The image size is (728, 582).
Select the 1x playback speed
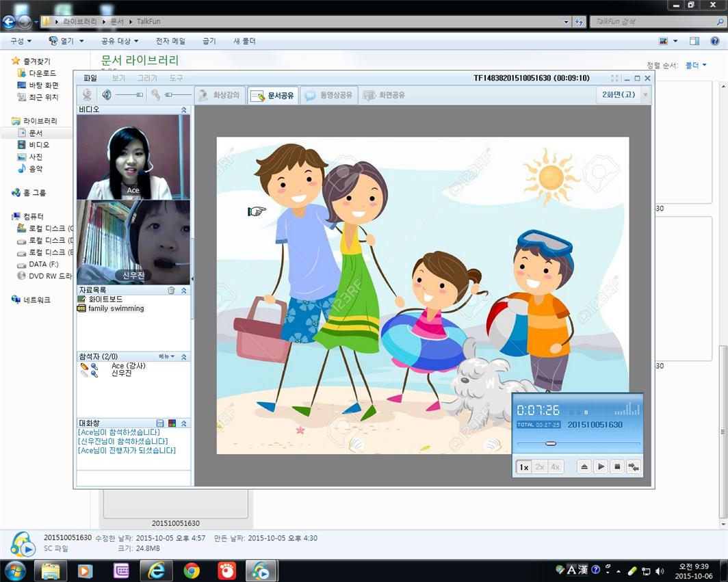[x=523, y=467]
